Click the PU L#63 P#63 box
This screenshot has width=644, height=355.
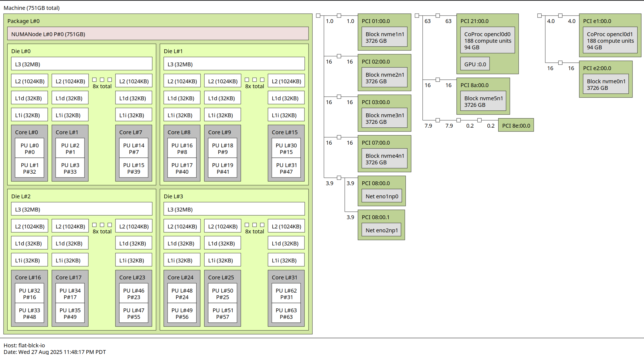286,313
